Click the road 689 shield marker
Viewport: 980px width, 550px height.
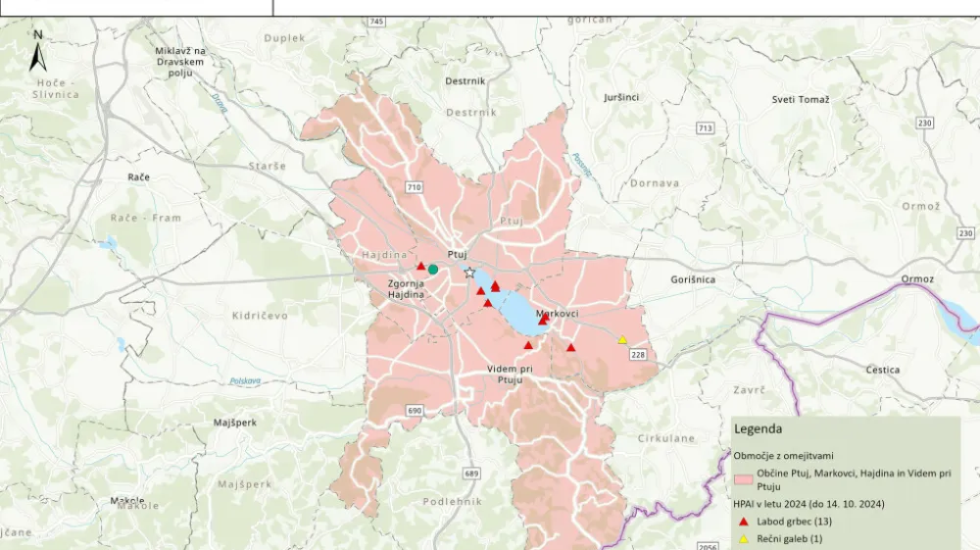pyautogui.click(x=472, y=474)
